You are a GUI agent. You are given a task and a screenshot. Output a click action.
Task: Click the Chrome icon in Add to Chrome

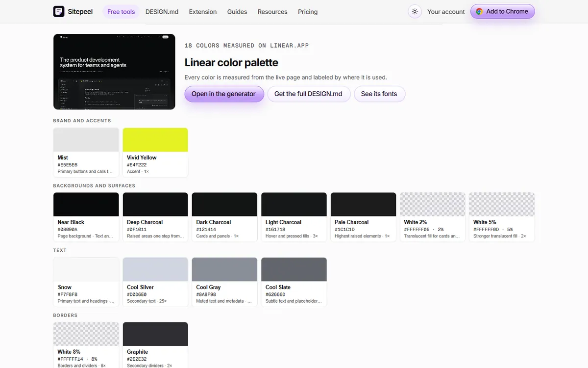pyautogui.click(x=479, y=12)
